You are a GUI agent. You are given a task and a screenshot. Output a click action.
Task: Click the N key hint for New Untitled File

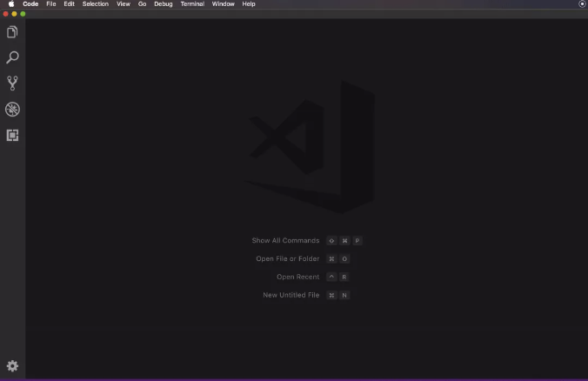coord(344,295)
